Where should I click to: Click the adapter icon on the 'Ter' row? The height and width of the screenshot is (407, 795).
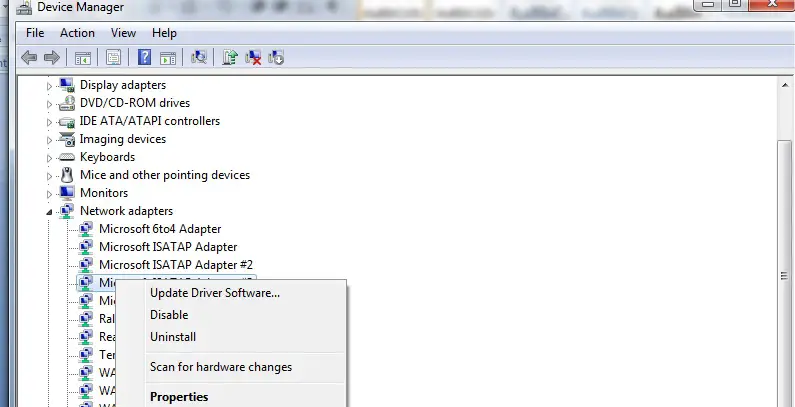click(x=86, y=355)
